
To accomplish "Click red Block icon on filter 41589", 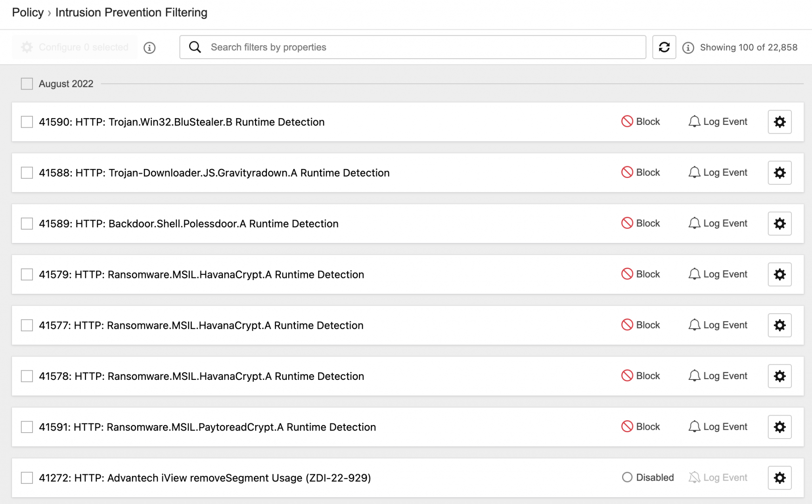I will [627, 223].
